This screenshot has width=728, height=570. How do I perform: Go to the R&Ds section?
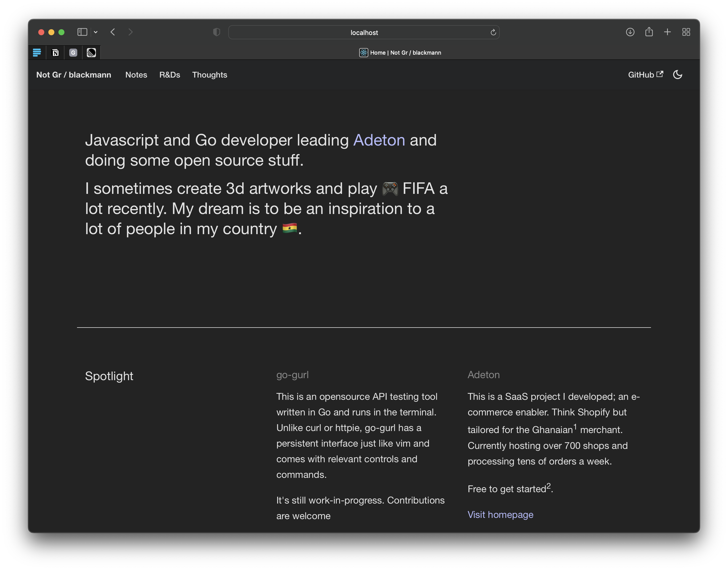[169, 75]
